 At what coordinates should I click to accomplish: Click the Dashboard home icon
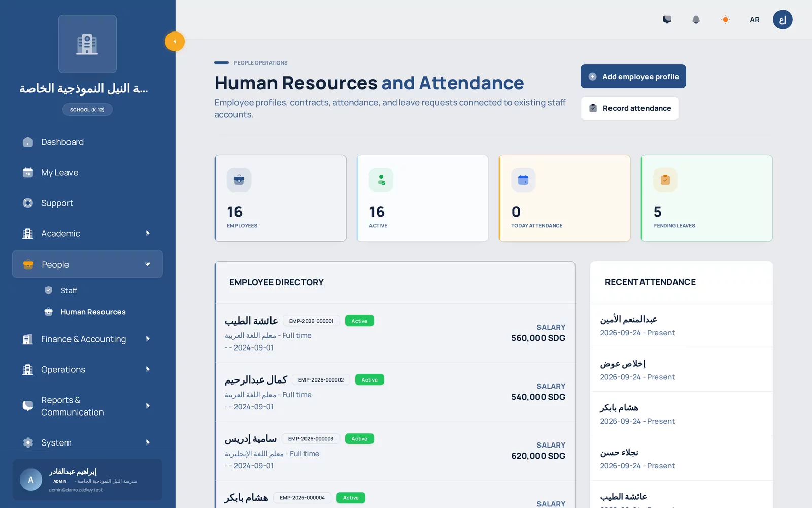pos(28,142)
